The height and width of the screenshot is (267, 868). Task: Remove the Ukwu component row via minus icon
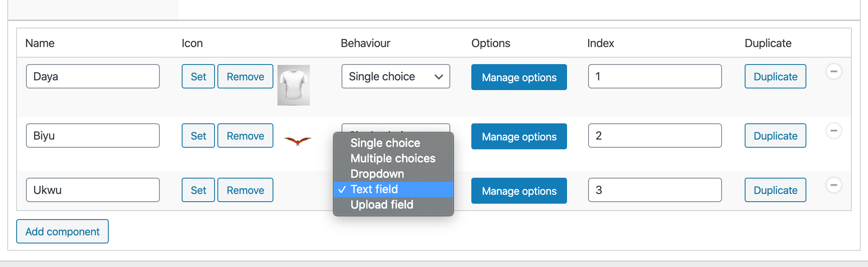834,185
